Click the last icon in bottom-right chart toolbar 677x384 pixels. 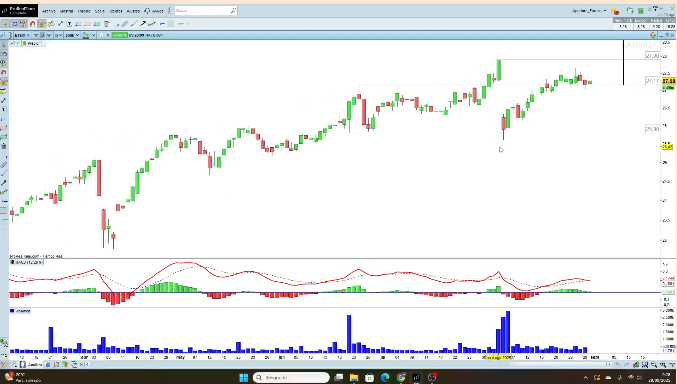(672, 365)
